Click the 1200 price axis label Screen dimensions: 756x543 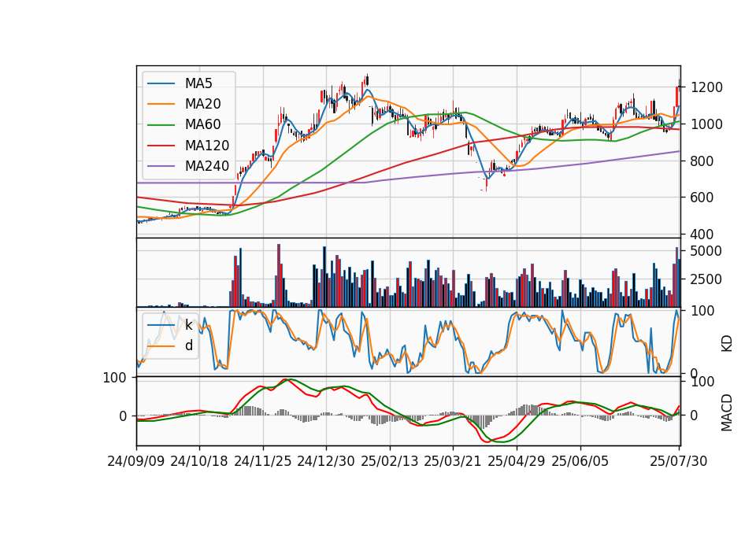(x=707, y=87)
